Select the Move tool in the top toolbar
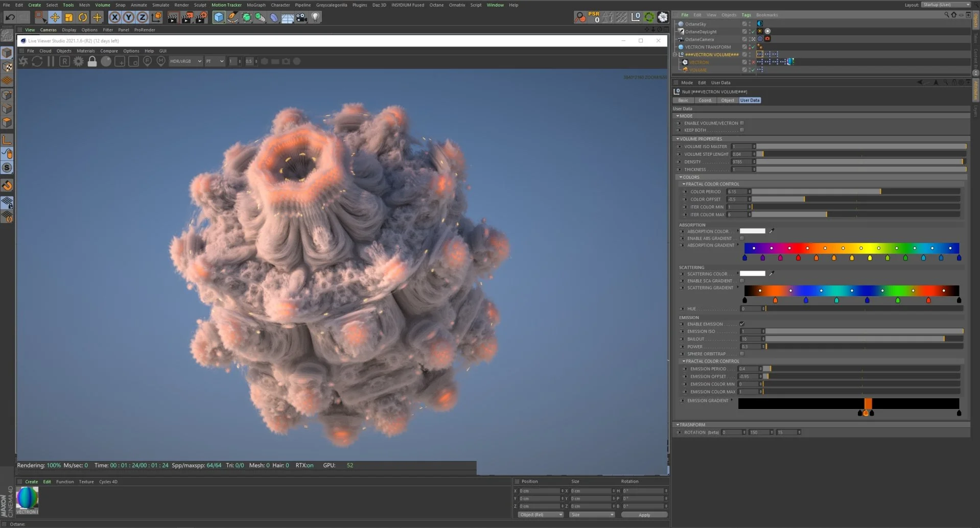980x528 pixels. pos(55,17)
